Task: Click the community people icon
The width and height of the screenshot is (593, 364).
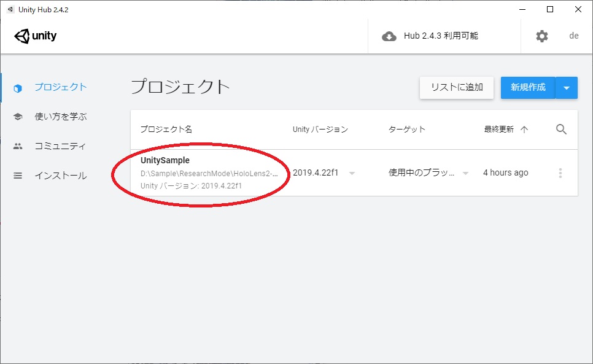Action: [x=18, y=146]
